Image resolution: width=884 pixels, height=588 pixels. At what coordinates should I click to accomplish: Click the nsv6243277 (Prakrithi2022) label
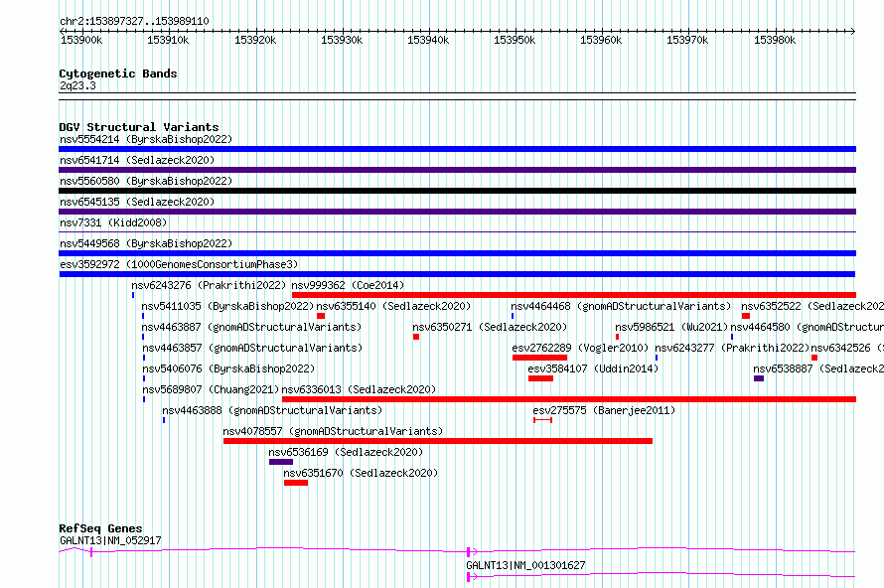[732, 348]
